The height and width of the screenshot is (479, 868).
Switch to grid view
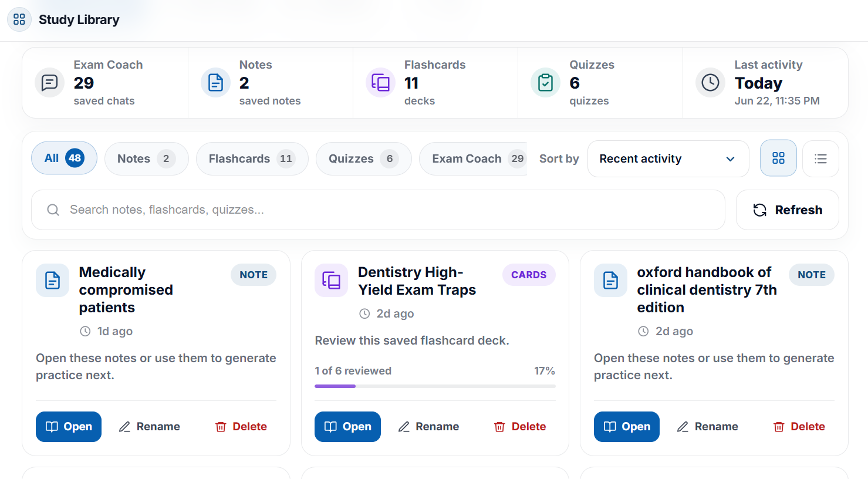[778, 158]
